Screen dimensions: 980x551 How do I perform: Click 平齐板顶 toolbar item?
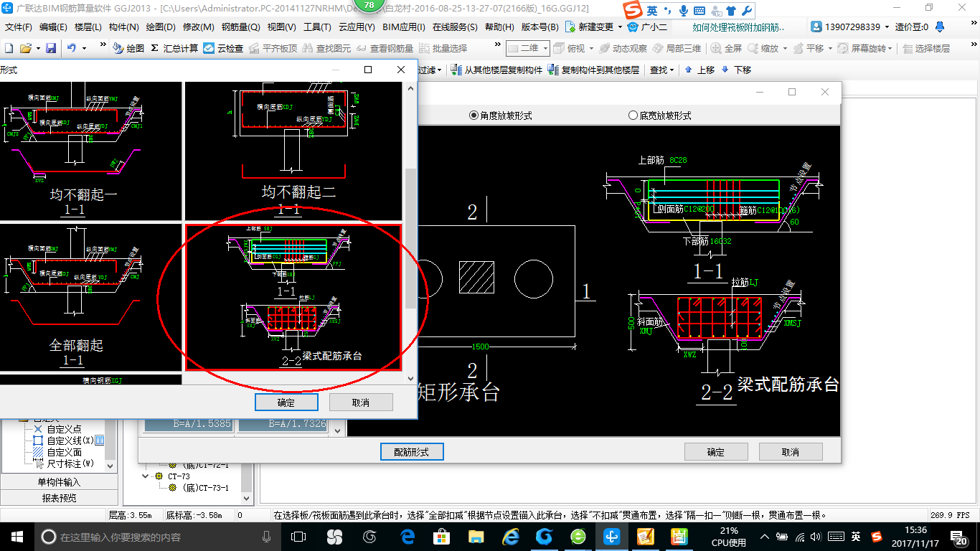click(x=273, y=48)
